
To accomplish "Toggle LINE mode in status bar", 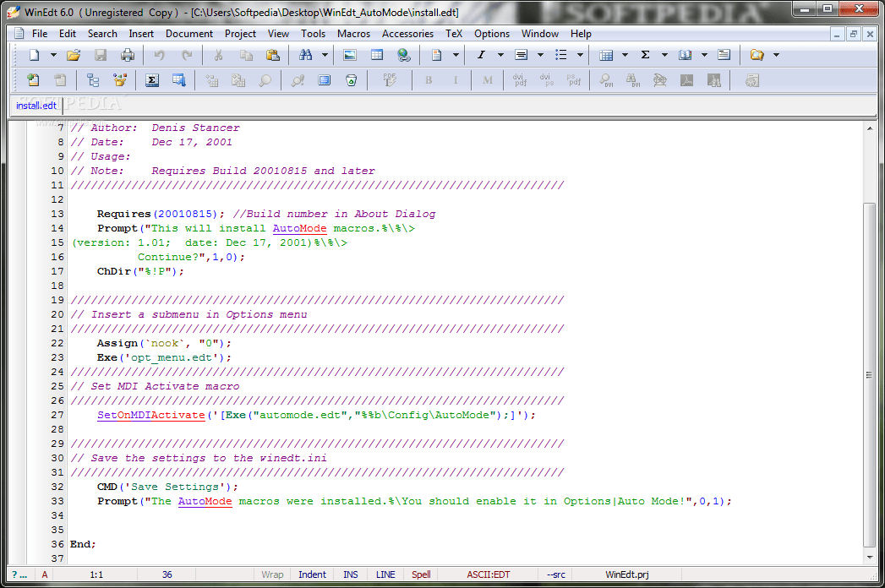I will tap(385, 574).
